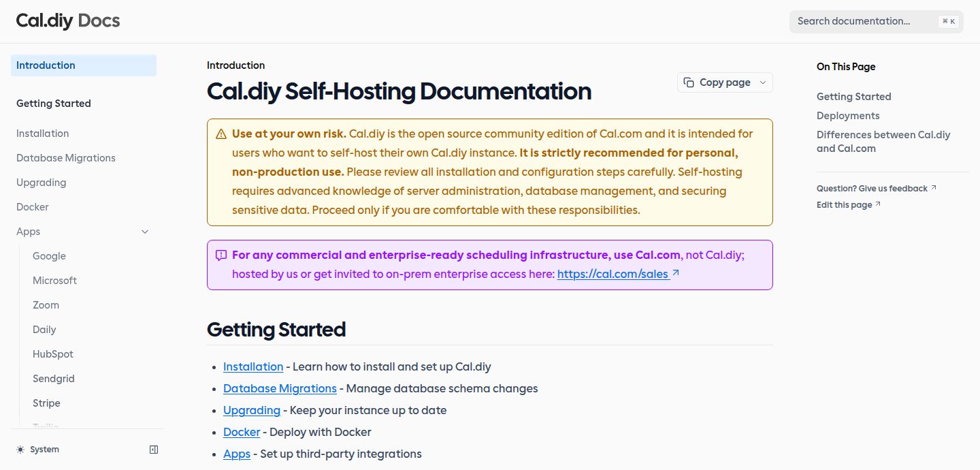Follow the Upgrading content link
This screenshot has height=470, width=980.
[x=252, y=410]
